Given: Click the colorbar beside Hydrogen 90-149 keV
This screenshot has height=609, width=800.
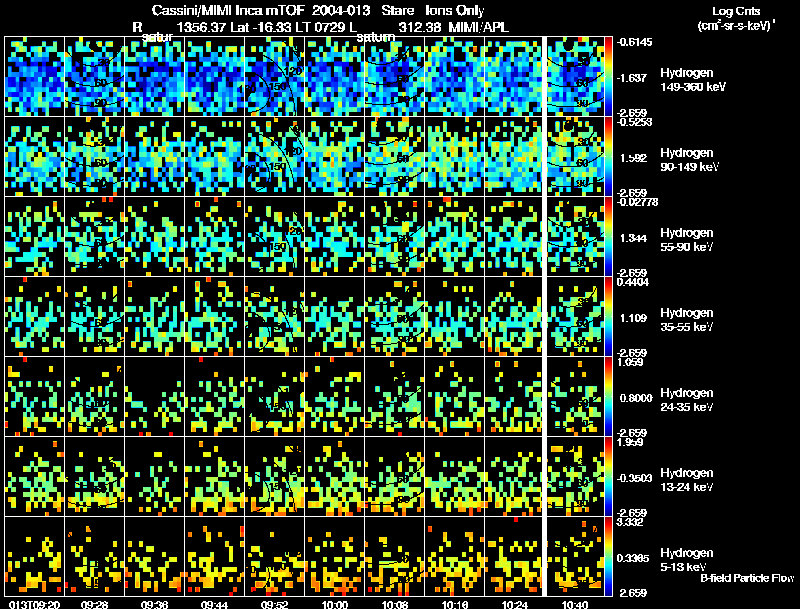Looking at the screenshot, I should point(608,156).
